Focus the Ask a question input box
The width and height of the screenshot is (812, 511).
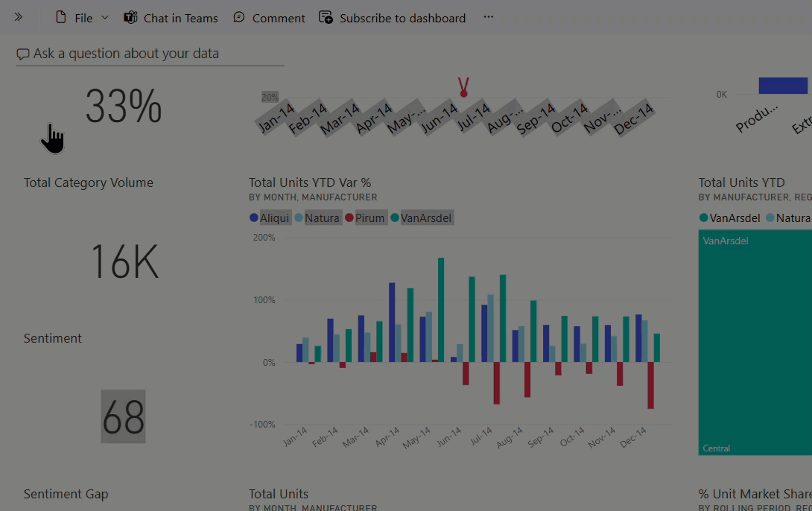pyautogui.click(x=150, y=54)
